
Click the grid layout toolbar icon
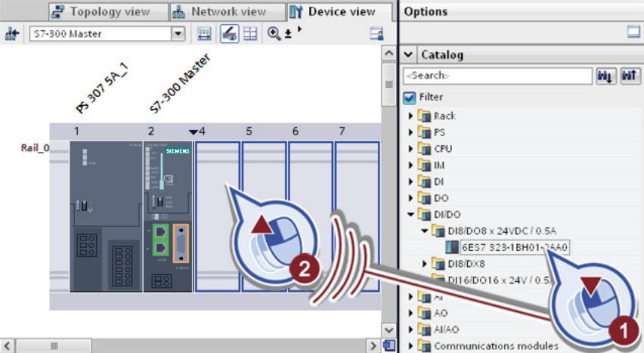point(250,34)
